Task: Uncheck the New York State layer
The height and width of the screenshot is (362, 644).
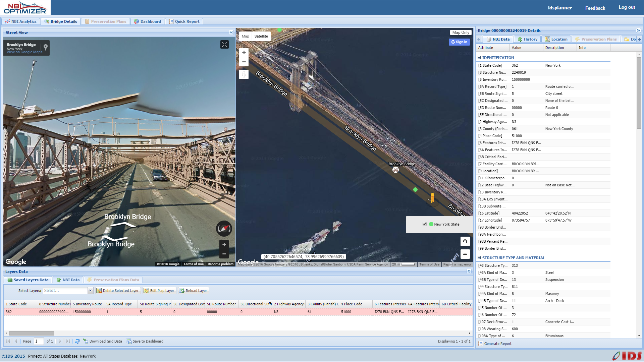Action: (425, 224)
